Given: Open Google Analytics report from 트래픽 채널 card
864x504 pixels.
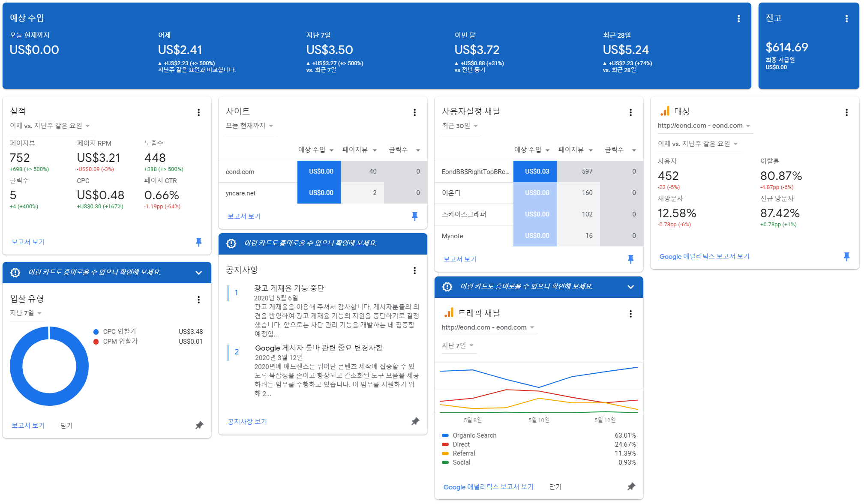Looking at the screenshot, I should click(x=488, y=487).
